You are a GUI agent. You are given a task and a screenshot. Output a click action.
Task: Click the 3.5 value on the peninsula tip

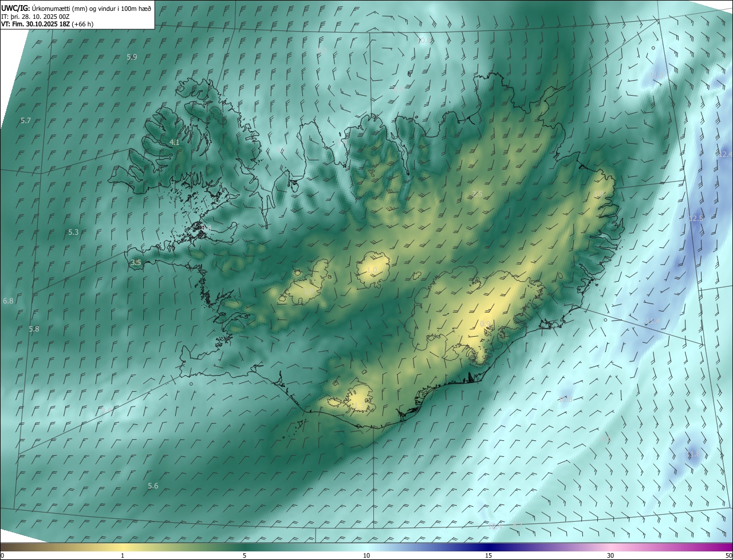pyautogui.click(x=136, y=263)
